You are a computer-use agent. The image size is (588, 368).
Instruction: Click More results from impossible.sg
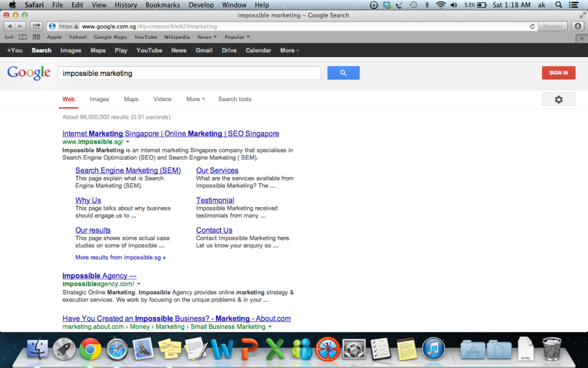coord(121,258)
